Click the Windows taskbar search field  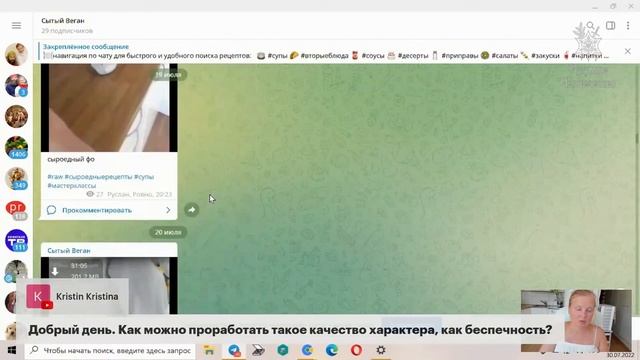pos(110,351)
